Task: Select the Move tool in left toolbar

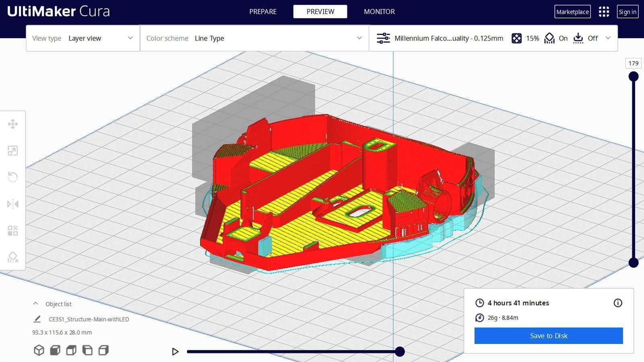Action: 13,124
